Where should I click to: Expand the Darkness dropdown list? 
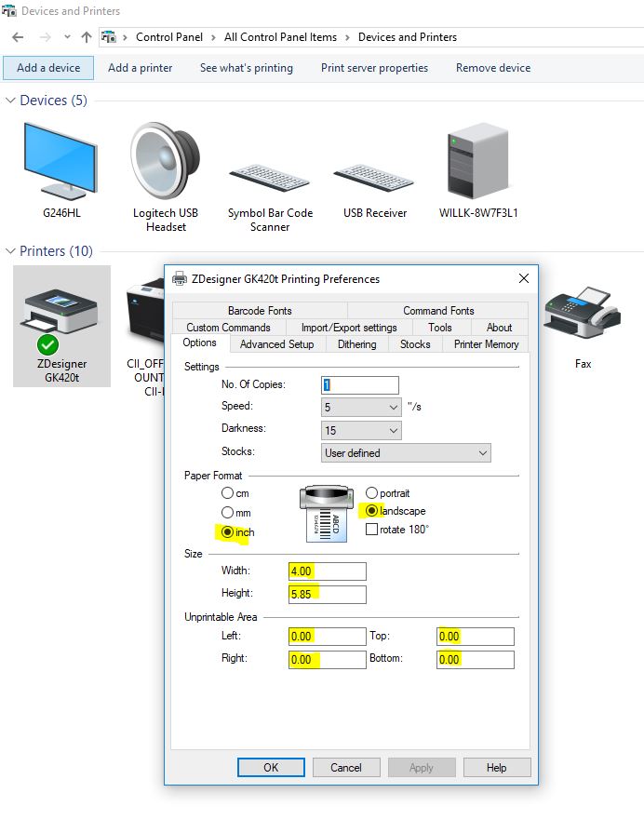361,431
